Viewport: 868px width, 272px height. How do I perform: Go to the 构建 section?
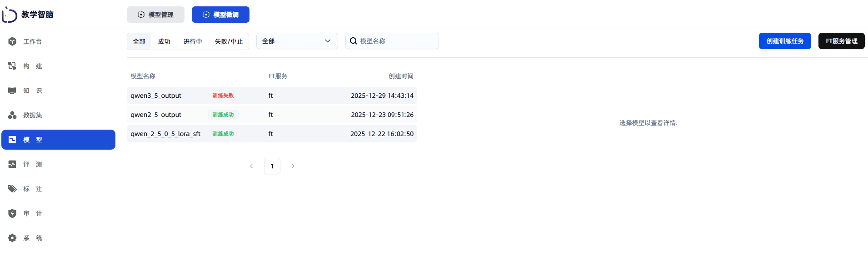tap(58, 66)
